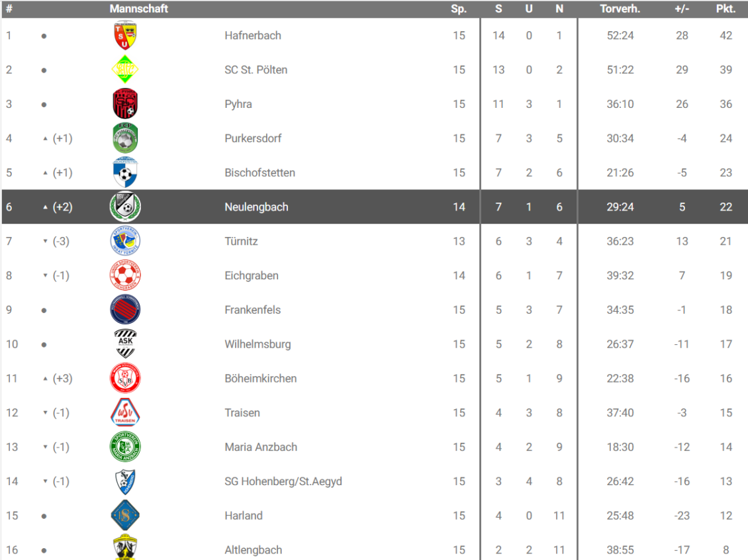Click the Eichgraben red club logo
748x560 pixels.
tap(125, 275)
